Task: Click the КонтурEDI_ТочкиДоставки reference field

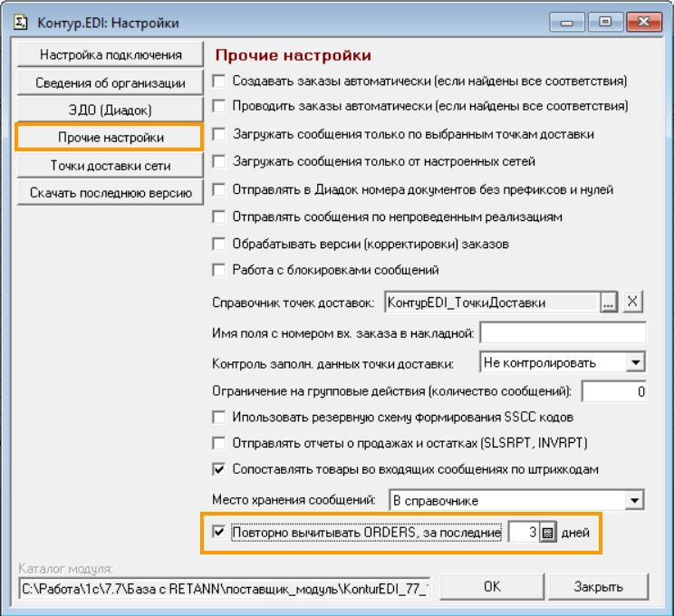Action: tap(492, 303)
